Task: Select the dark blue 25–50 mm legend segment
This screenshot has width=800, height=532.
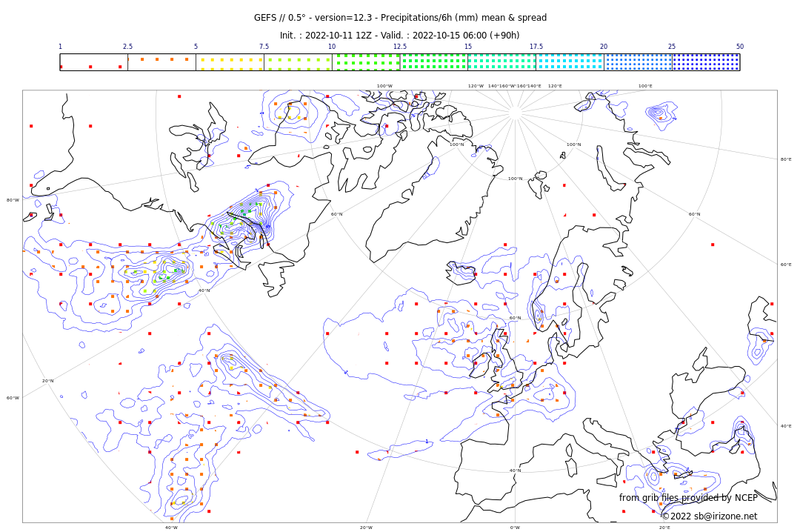Action: pos(706,62)
